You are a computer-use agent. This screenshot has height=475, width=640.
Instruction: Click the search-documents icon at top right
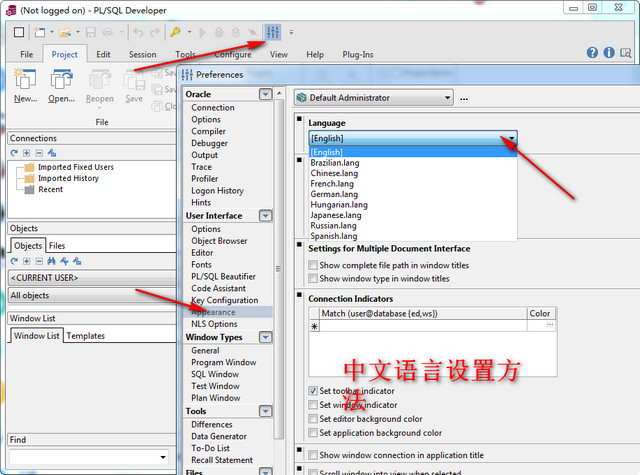click(625, 52)
